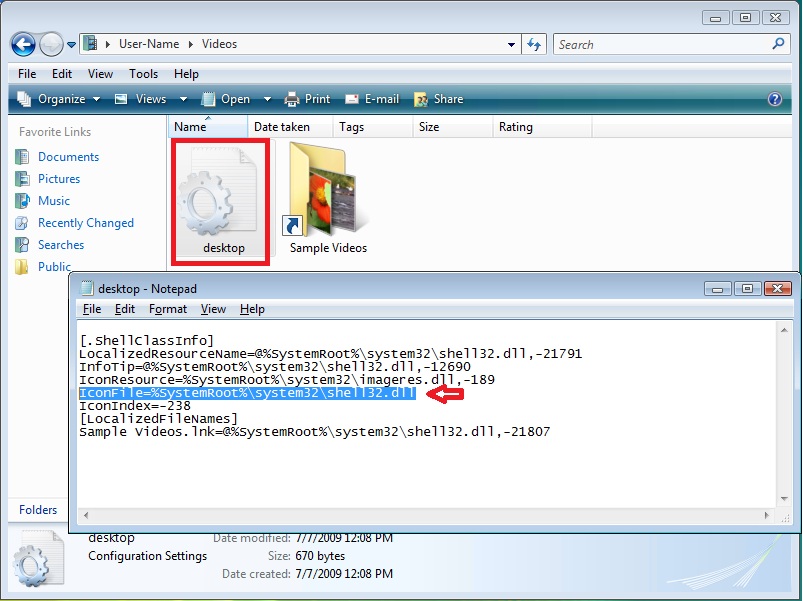Open the Organize toolbar menu

pos(58,99)
